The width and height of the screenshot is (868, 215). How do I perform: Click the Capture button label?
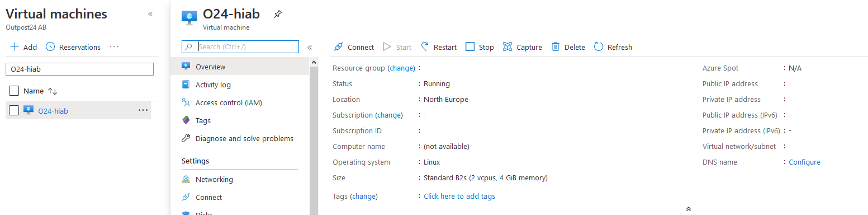point(529,48)
